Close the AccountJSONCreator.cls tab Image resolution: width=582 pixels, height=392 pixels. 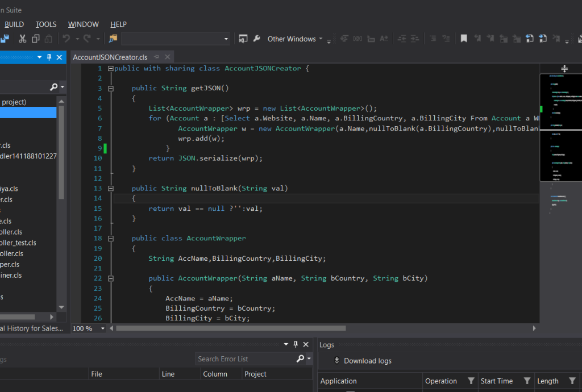tap(168, 57)
